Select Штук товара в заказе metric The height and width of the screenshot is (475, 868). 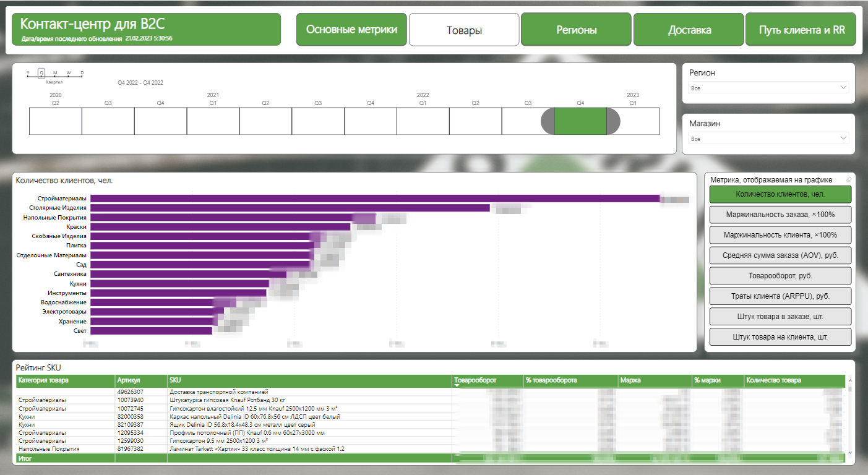780,316
